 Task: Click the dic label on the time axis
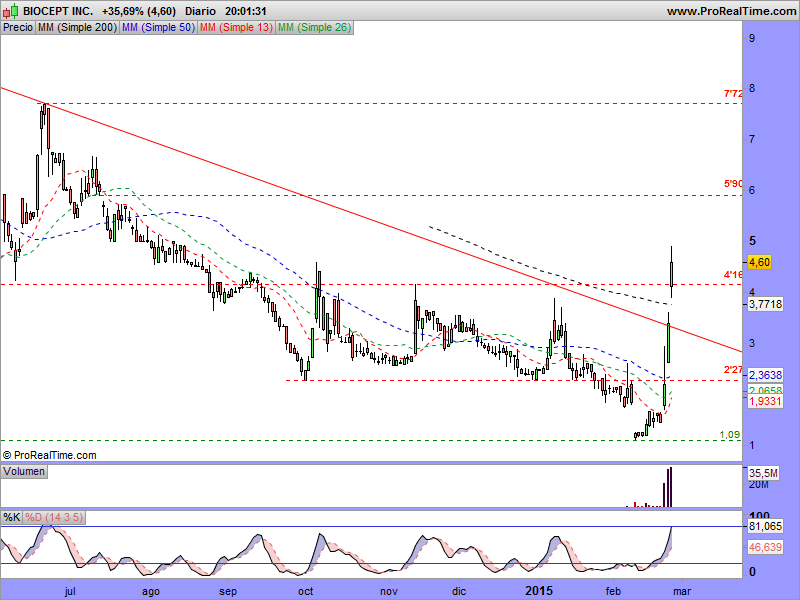pyautogui.click(x=459, y=591)
